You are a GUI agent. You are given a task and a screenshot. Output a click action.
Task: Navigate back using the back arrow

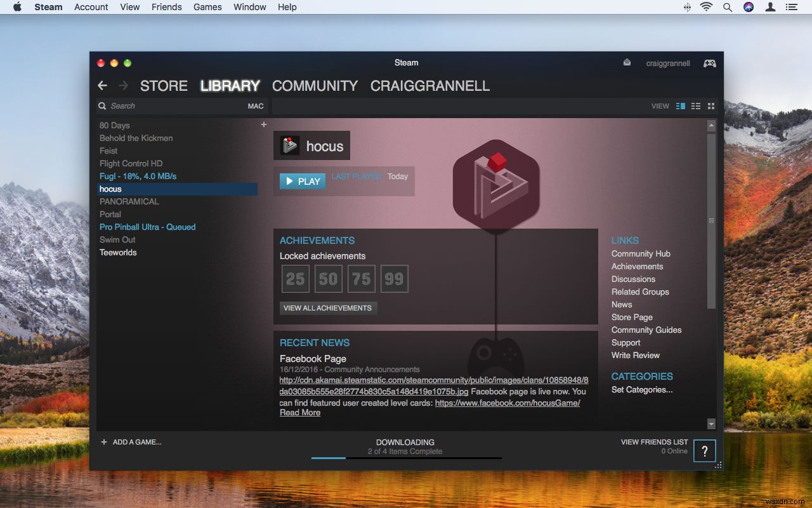tap(102, 85)
